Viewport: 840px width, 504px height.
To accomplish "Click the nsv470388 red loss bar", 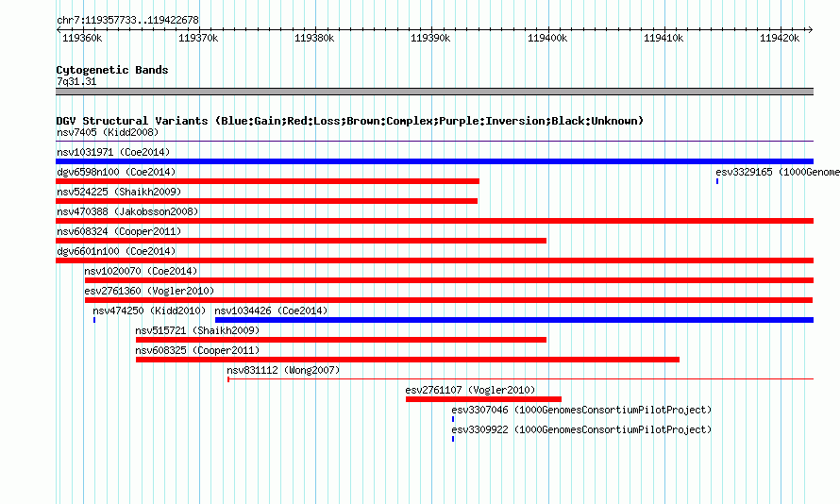I will coord(434,221).
